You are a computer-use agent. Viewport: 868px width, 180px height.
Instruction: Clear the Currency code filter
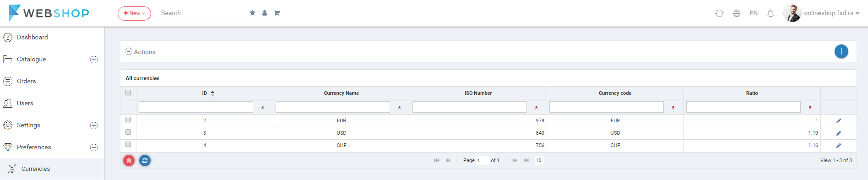tap(673, 107)
